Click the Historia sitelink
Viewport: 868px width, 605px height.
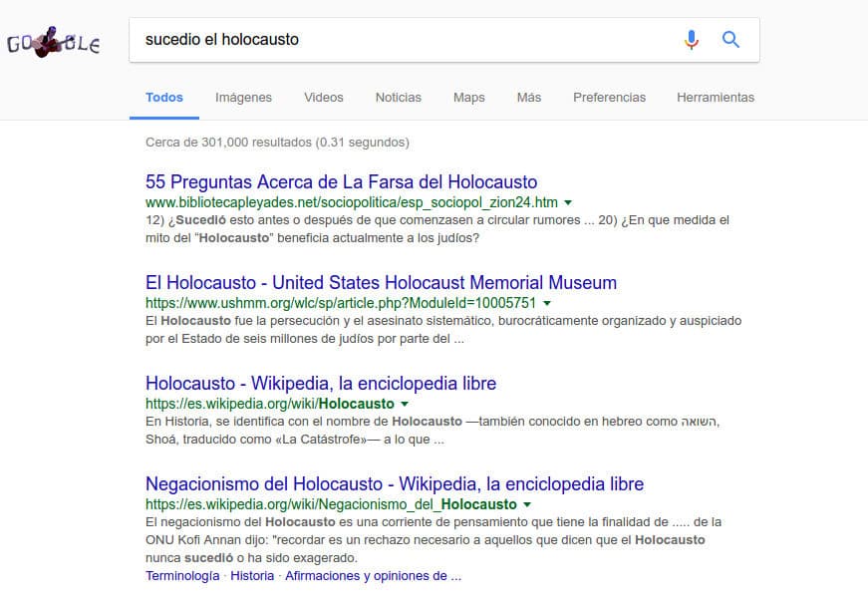[252, 576]
